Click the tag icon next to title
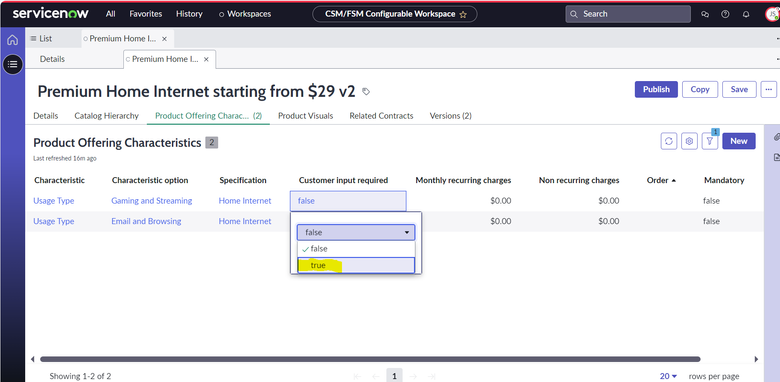The image size is (780, 382). (366, 92)
